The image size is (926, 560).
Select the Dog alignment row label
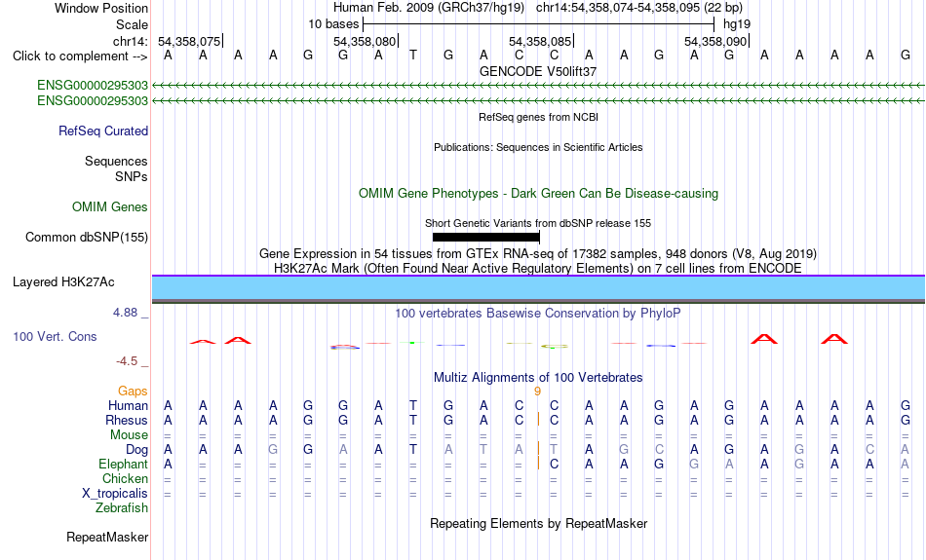coord(136,450)
